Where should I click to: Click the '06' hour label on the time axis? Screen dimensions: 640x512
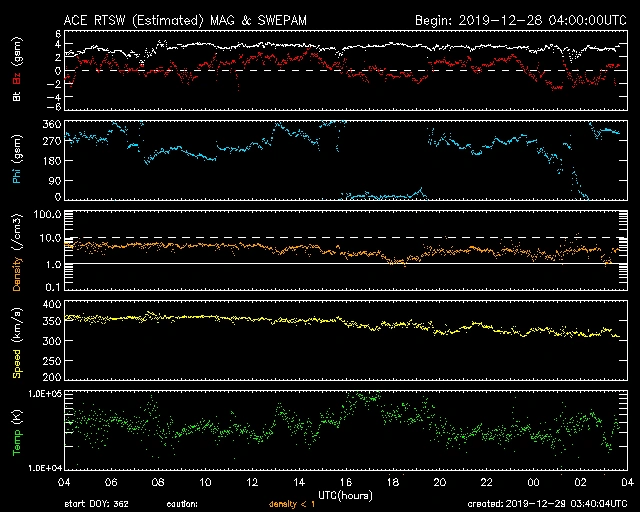coord(111,482)
